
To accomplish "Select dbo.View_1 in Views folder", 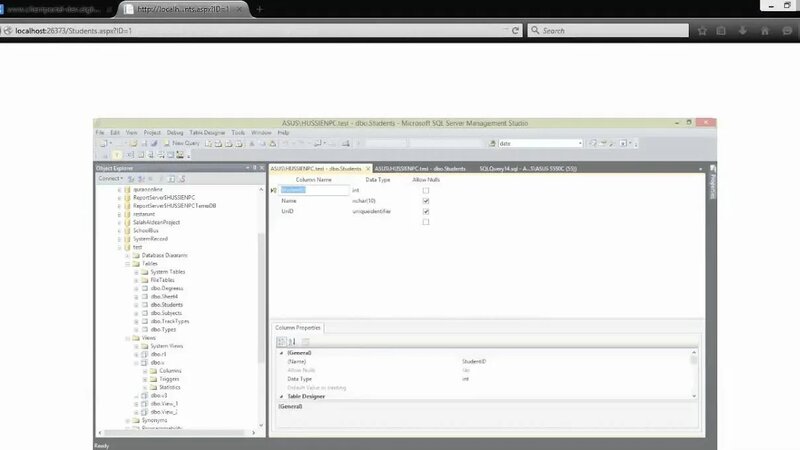I will [164, 404].
